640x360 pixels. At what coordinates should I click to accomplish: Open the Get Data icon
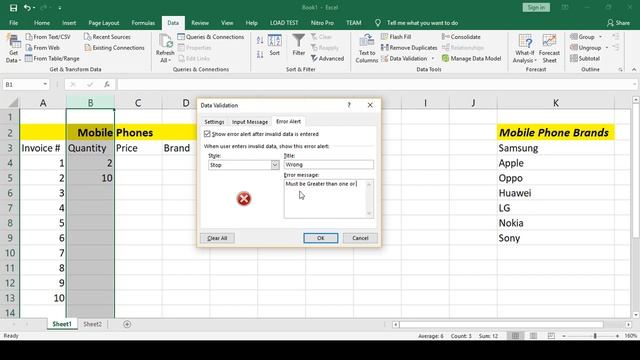(x=13, y=49)
